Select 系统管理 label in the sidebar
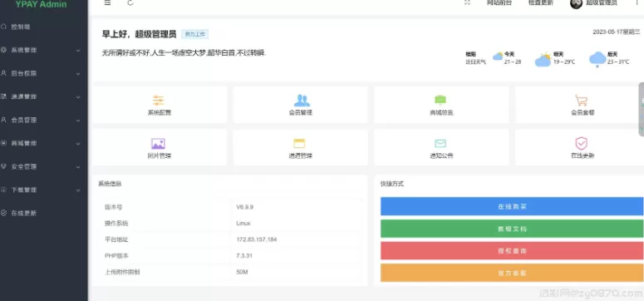644x301 pixels. pyautogui.click(x=24, y=50)
